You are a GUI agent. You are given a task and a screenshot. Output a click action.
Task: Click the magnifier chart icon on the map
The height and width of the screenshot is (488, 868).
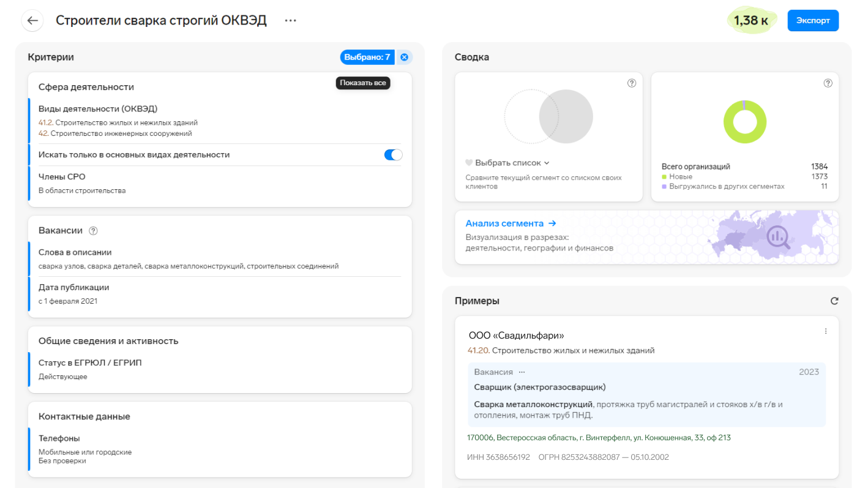point(779,236)
